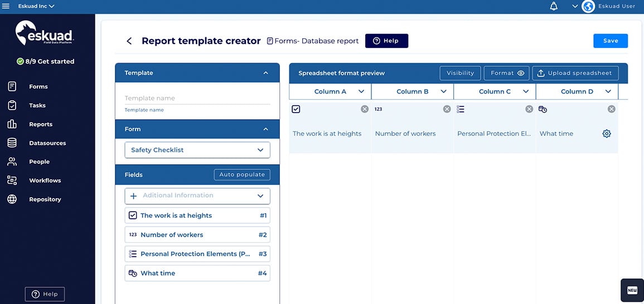Open gear settings for What time

(607, 133)
